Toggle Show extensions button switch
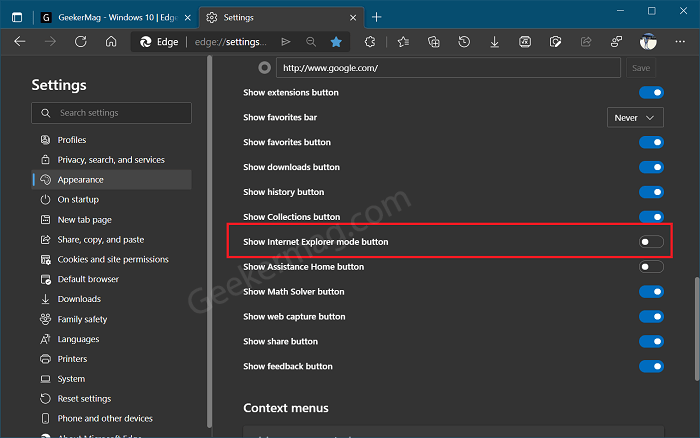The image size is (700, 438). [x=651, y=92]
